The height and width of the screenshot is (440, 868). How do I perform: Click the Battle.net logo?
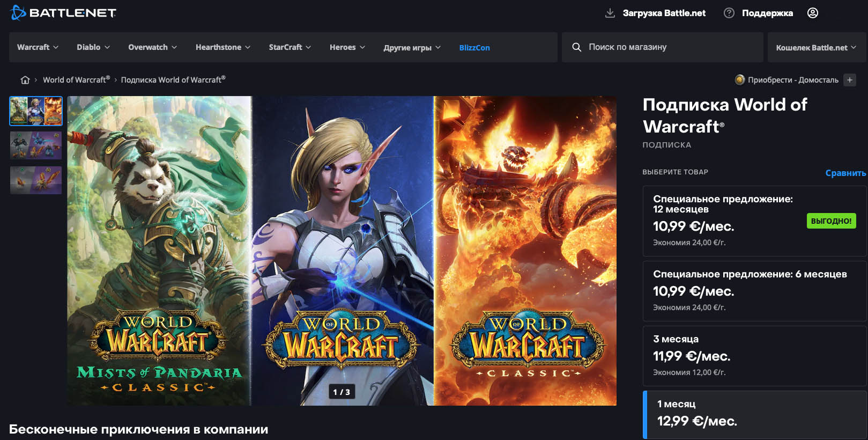(x=63, y=12)
